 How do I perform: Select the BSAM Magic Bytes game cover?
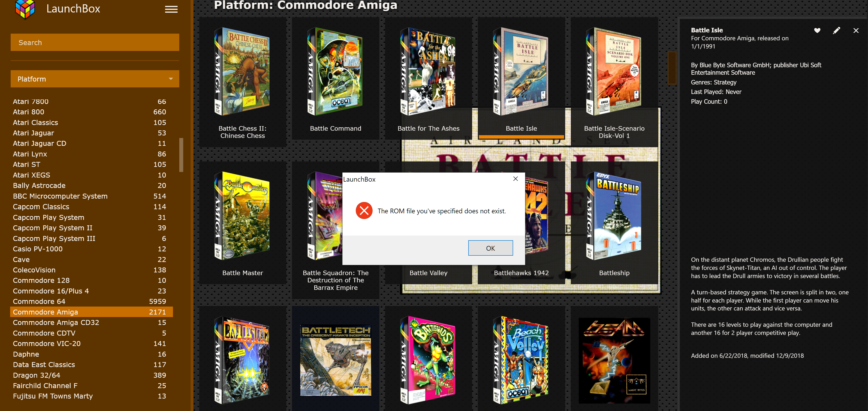tap(614, 360)
